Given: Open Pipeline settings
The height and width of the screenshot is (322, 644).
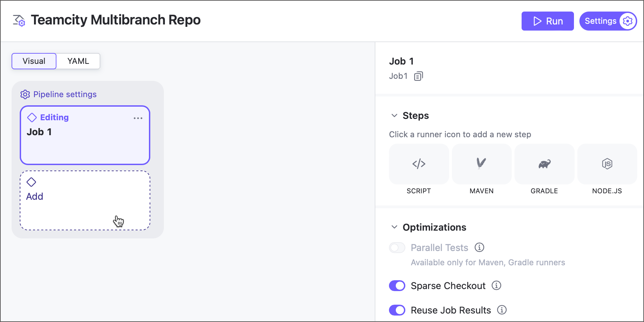Looking at the screenshot, I should [x=58, y=94].
